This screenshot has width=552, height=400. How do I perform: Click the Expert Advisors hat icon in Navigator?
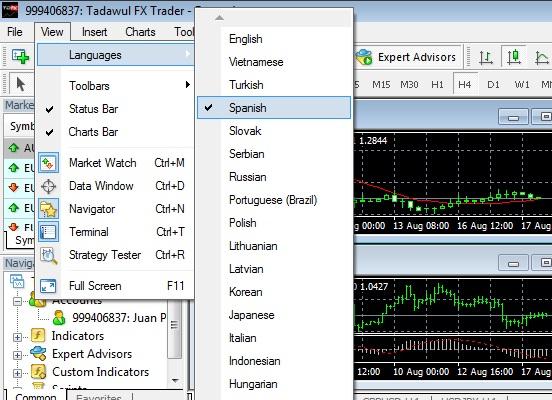[x=38, y=354]
